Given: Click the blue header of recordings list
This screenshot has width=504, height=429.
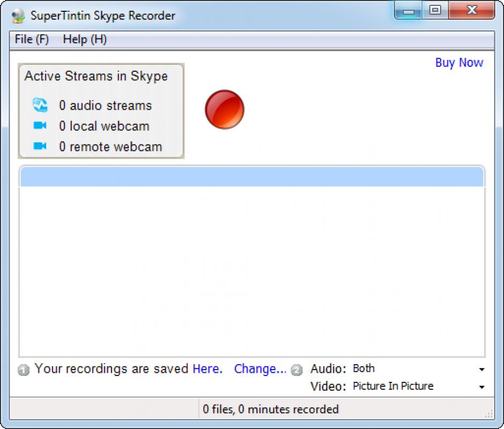Looking at the screenshot, I should tap(252, 177).
